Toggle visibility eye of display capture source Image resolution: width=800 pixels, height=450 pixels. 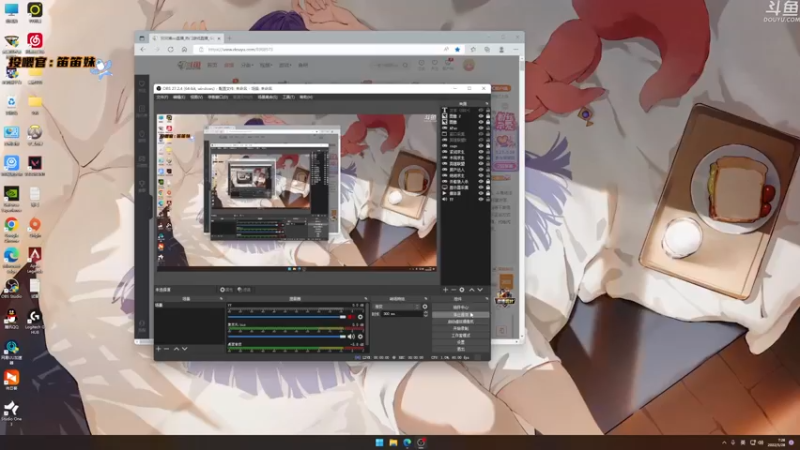point(481,188)
